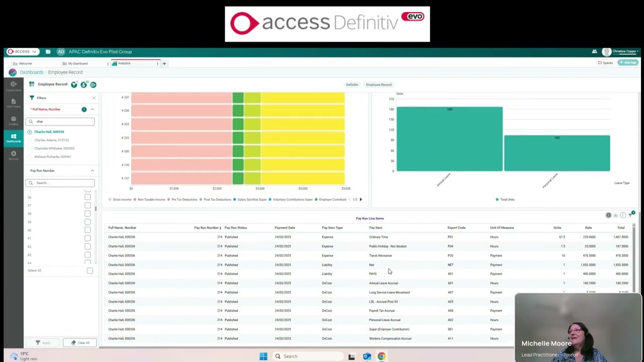Click the Windows taskbar Search box

click(308, 356)
